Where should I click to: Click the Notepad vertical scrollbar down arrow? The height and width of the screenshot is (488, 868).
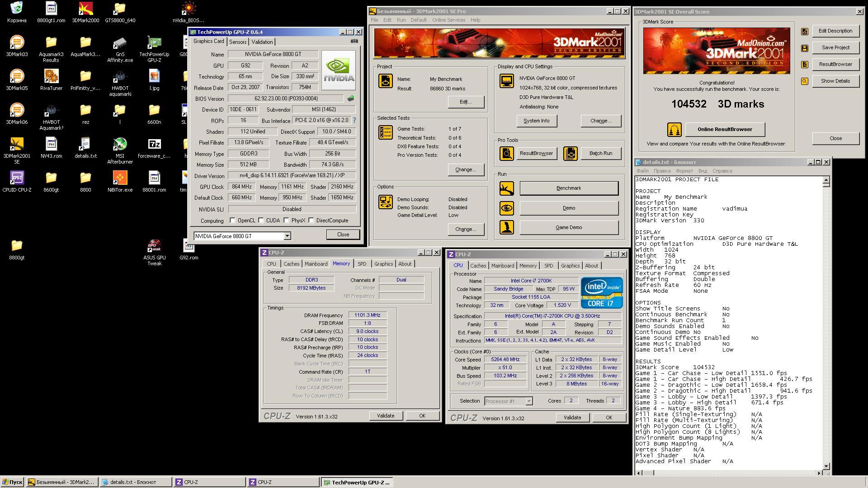[826, 466]
